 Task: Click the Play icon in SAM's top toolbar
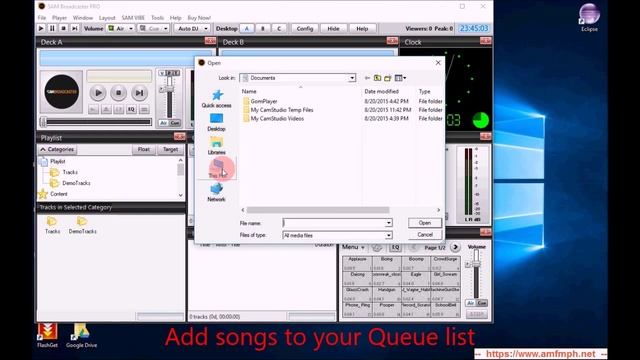[41, 29]
